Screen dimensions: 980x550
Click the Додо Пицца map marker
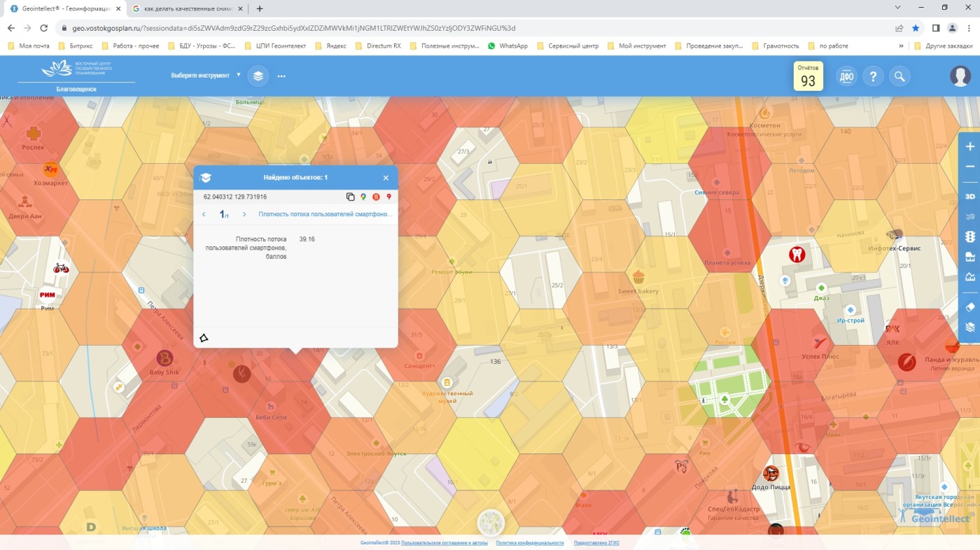coord(771,474)
